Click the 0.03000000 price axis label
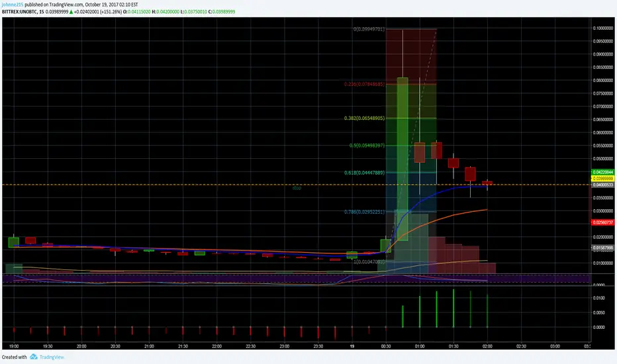The image size is (617, 364). [x=603, y=211]
